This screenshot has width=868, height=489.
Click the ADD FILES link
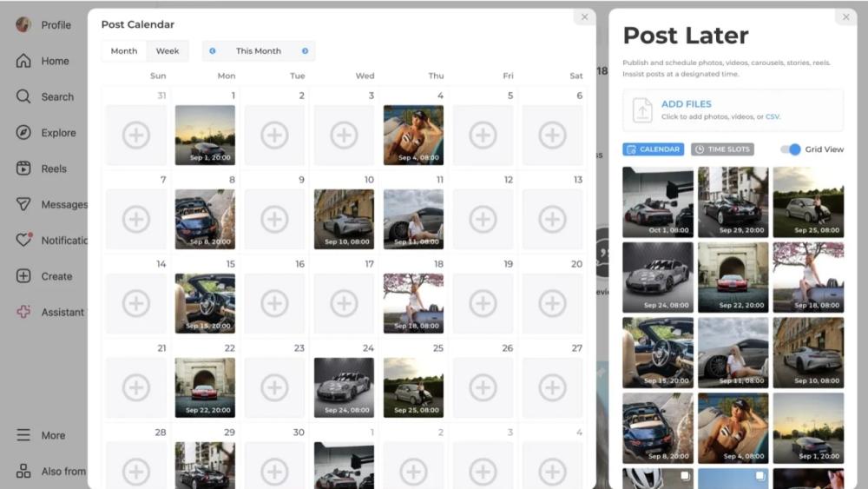[687, 104]
